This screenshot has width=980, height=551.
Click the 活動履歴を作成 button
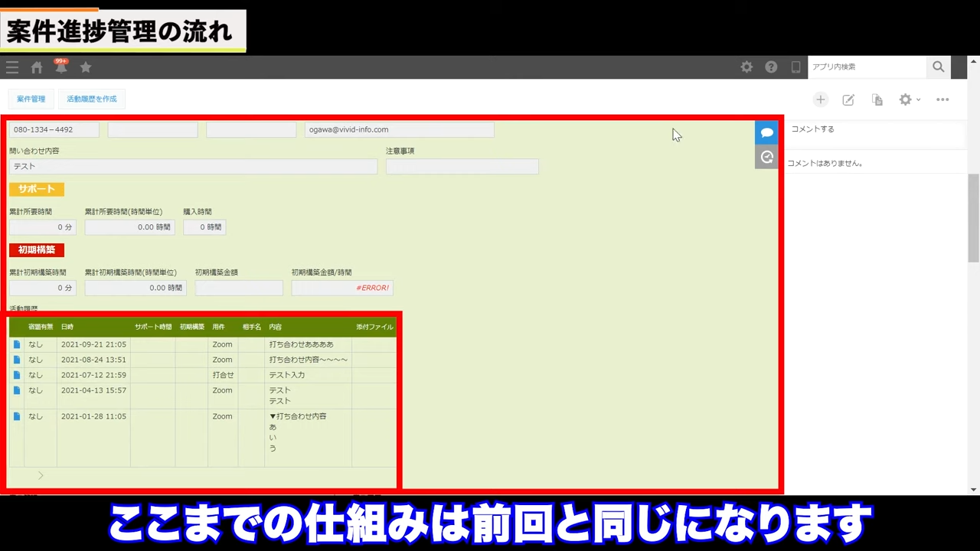[92, 99]
